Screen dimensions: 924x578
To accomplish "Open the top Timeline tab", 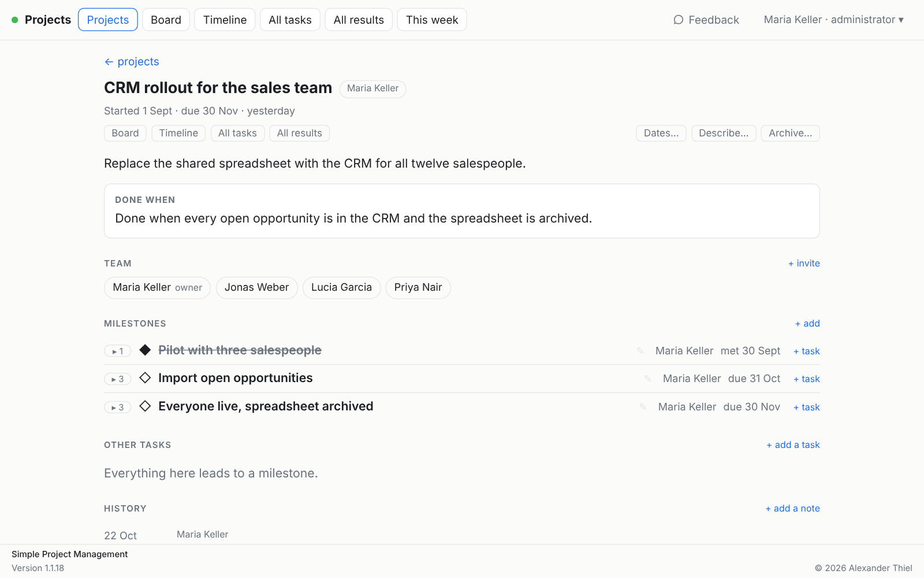I will [225, 20].
